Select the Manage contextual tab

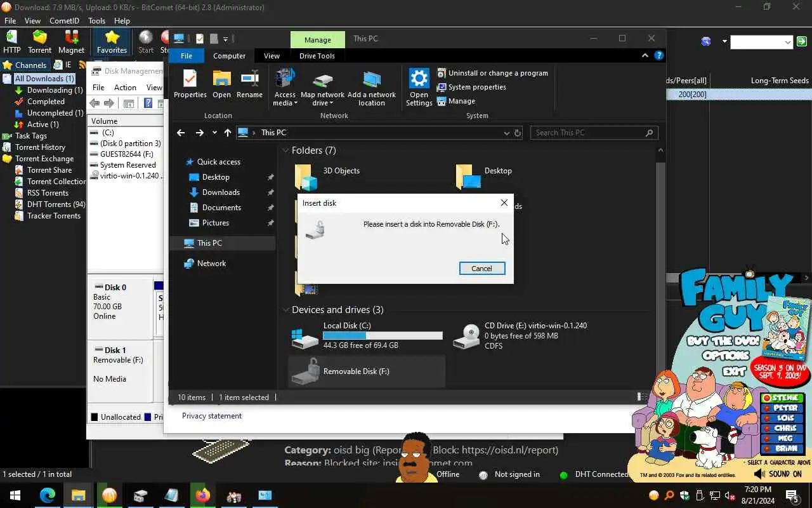tap(317, 39)
